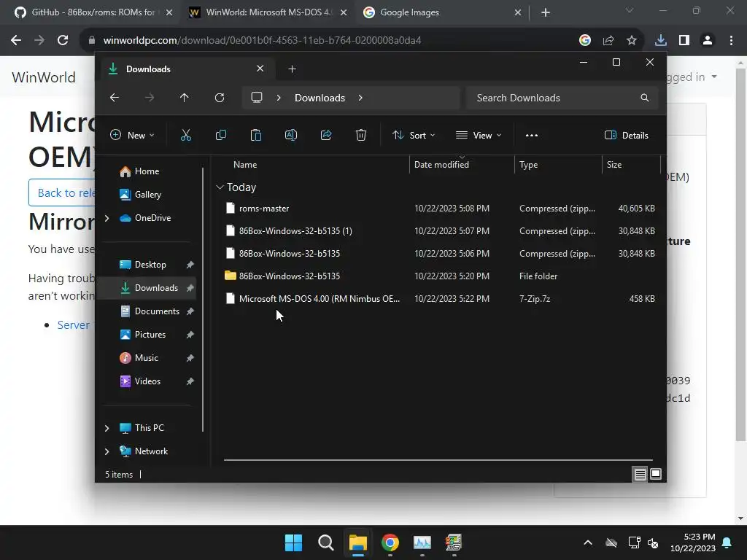Image resolution: width=747 pixels, height=560 pixels.
Task: Expand This PC in navigation pane
Action: (107, 428)
